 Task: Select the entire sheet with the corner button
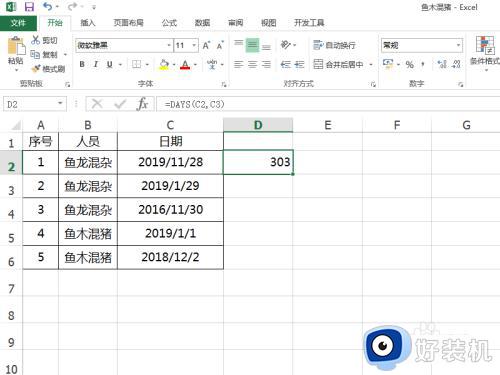(15, 125)
